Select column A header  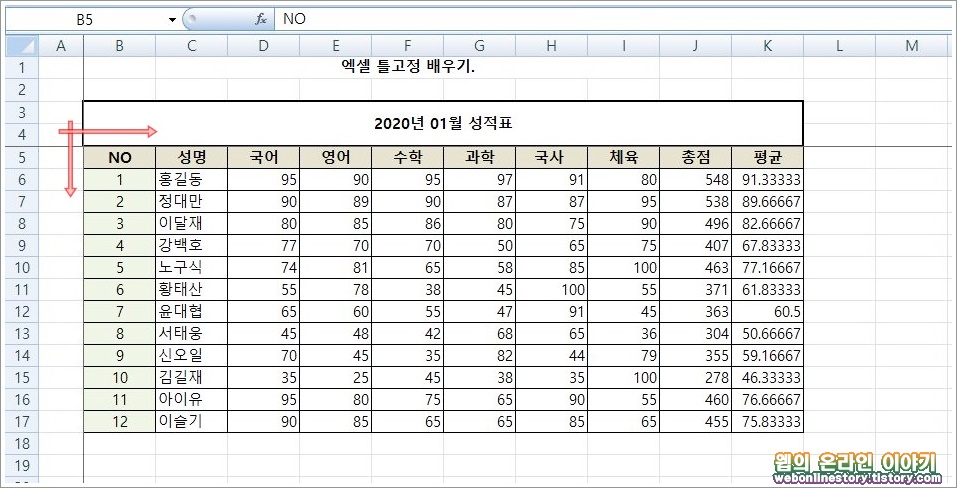tap(61, 46)
